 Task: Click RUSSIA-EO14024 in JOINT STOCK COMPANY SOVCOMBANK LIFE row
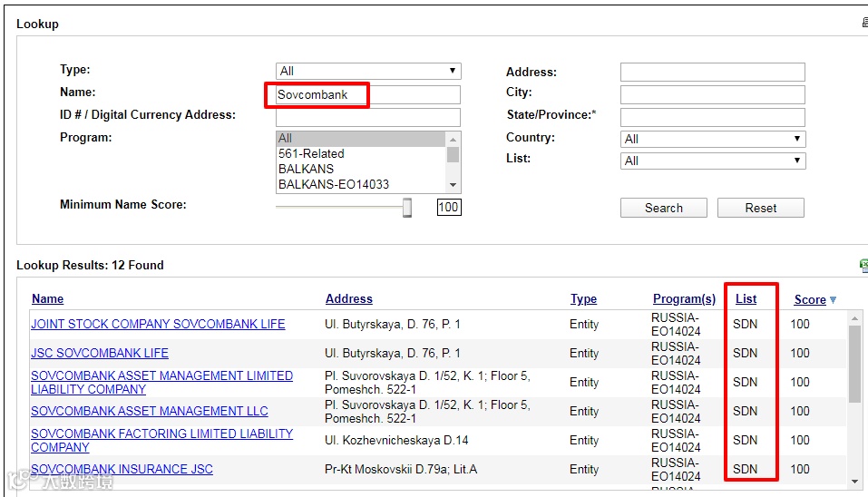[676, 325]
